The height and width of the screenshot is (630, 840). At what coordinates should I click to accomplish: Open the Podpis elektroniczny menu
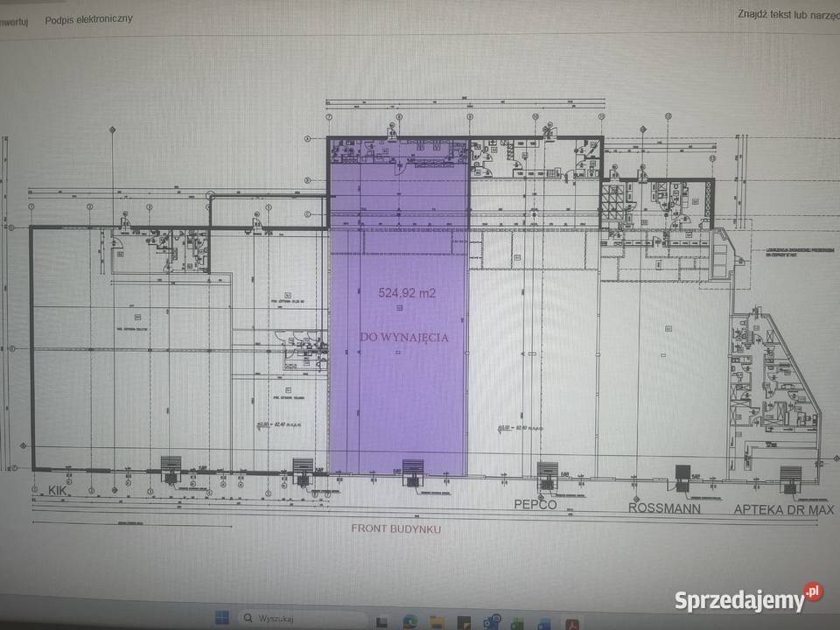point(89,18)
